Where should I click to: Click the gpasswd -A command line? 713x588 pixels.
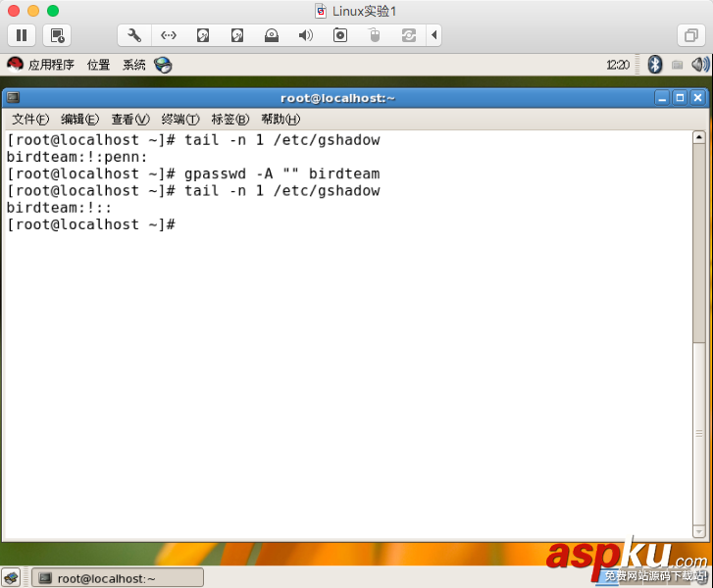click(x=193, y=173)
